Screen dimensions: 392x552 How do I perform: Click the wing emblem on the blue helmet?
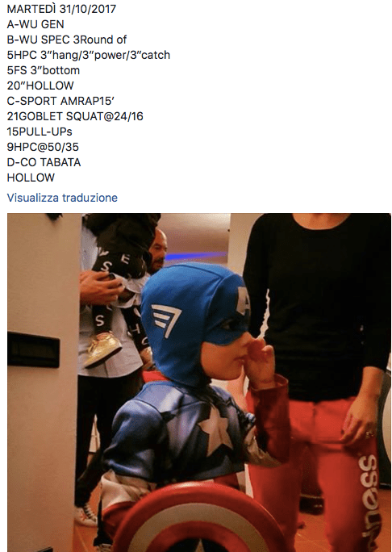(x=166, y=320)
